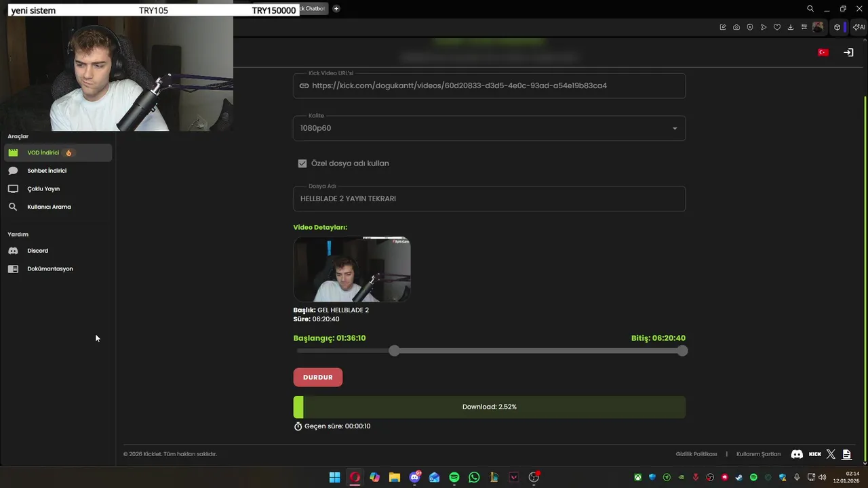868x488 pixels.
Task: Open the Kalite 1080p60 dropdown
Action: click(489, 128)
